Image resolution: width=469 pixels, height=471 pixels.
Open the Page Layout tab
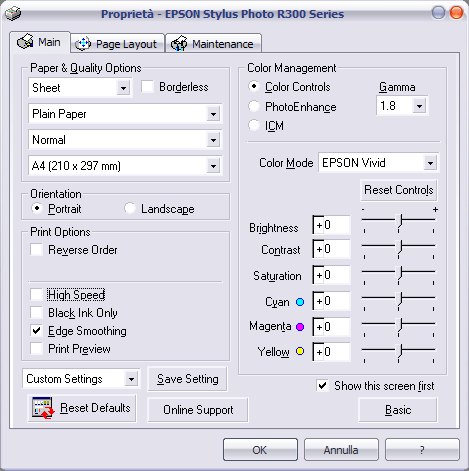click(x=118, y=43)
